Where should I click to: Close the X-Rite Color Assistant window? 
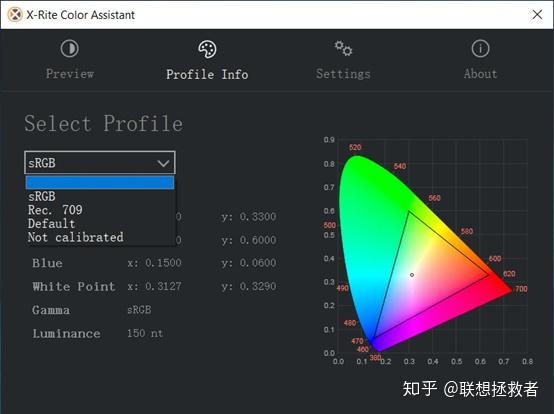pyautogui.click(x=537, y=14)
